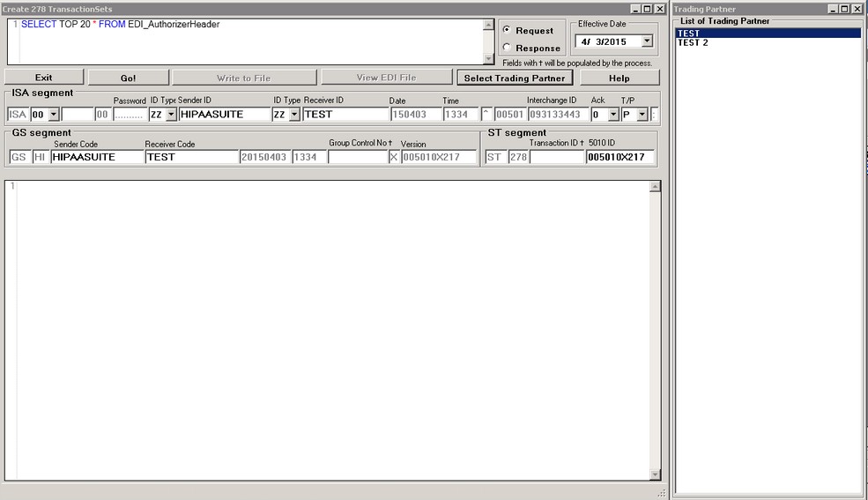The width and height of the screenshot is (868, 500).
Task: Expand the sender ID Type ZZ dropdown
Action: [171, 115]
